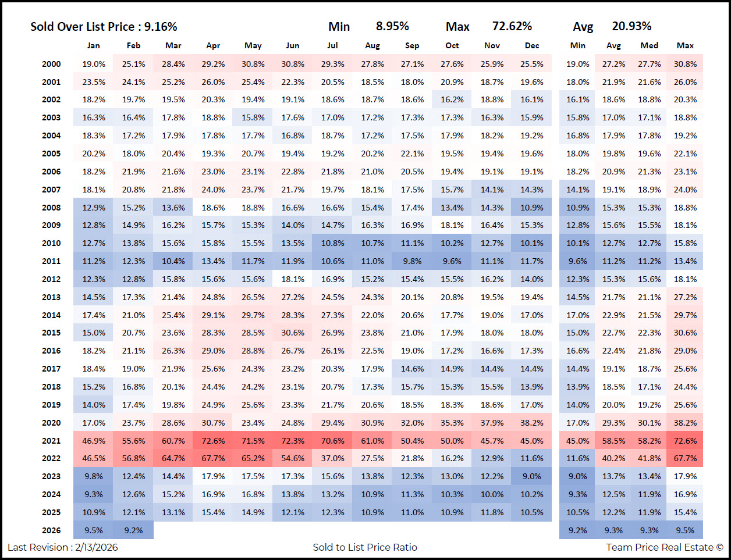The height and width of the screenshot is (560, 731).
Task: Click the October 2011 cell showing 9.6%
Action: point(452,261)
